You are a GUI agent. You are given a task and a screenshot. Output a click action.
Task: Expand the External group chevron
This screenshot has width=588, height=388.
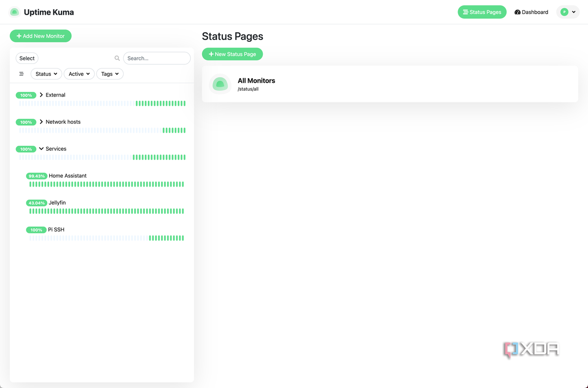click(x=41, y=95)
